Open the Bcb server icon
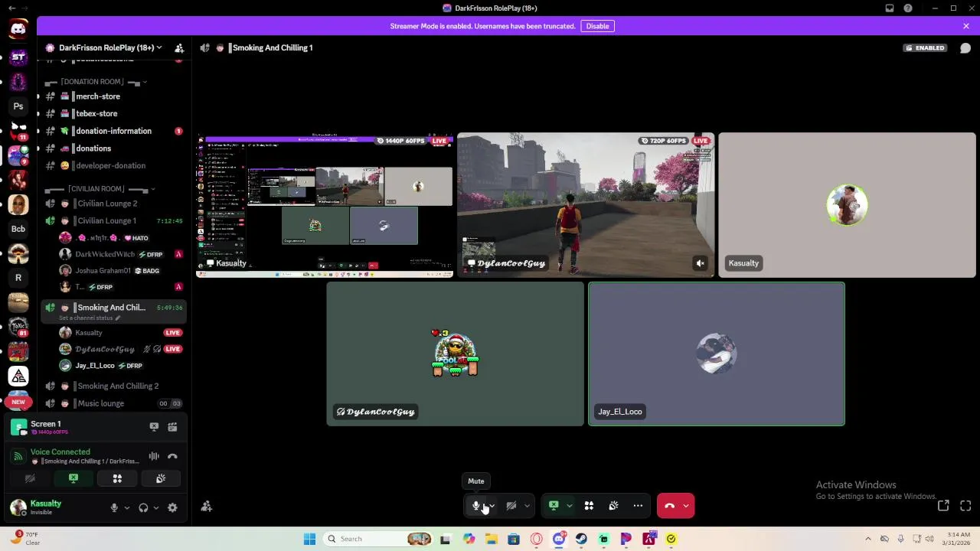Viewport: 980px width, 551px height. tap(18, 229)
